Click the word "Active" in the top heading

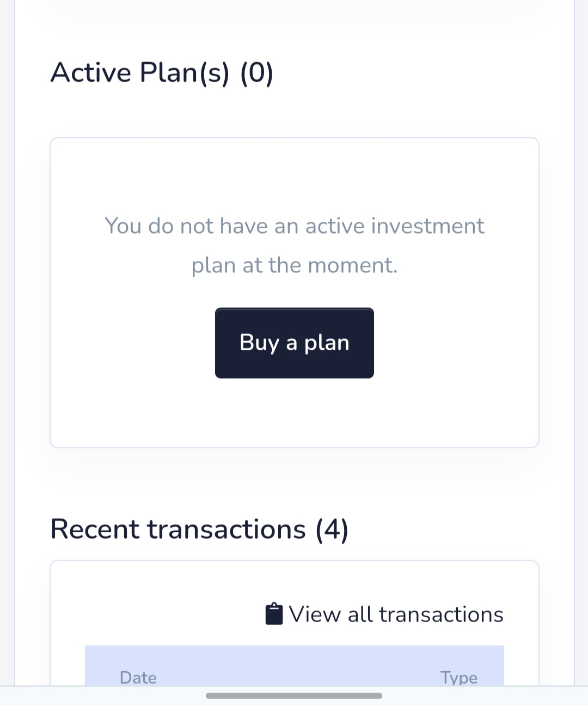point(91,72)
